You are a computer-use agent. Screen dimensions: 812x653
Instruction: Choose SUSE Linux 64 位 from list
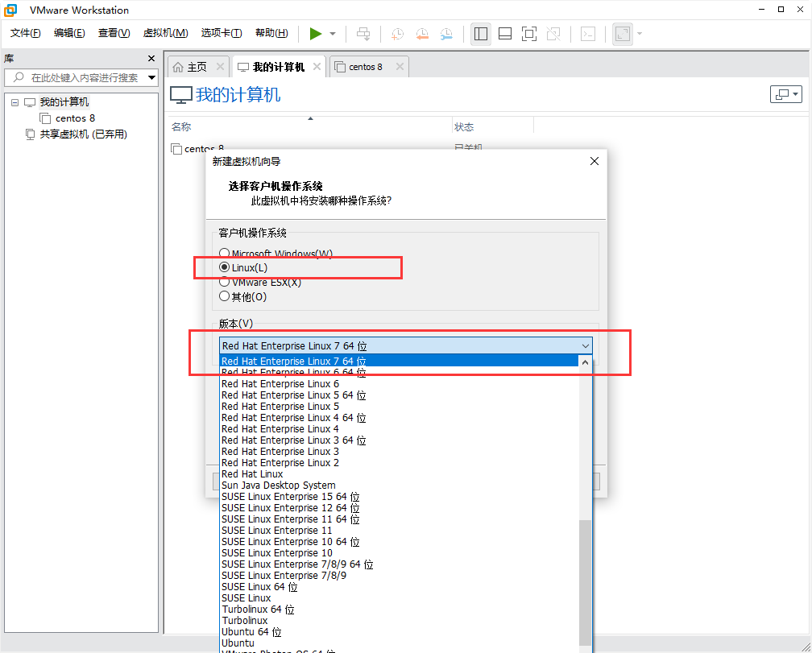(x=399, y=587)
